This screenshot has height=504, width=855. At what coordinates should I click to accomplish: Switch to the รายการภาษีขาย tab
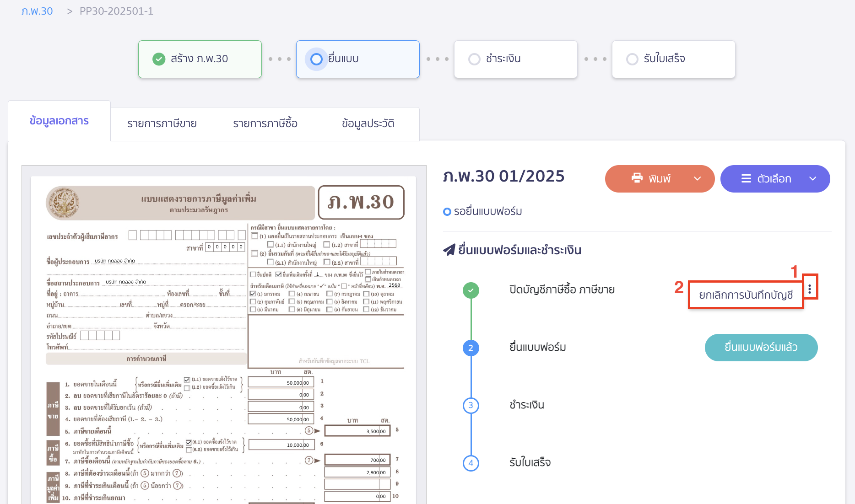(x=162, y=123)
